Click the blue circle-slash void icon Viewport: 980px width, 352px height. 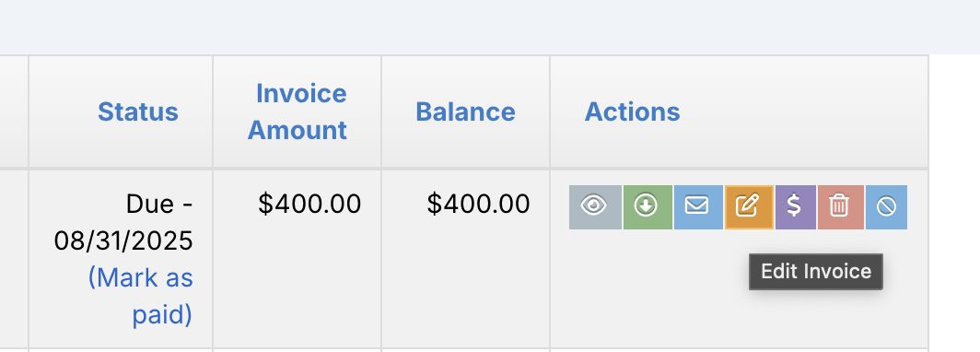pos(886,207)
